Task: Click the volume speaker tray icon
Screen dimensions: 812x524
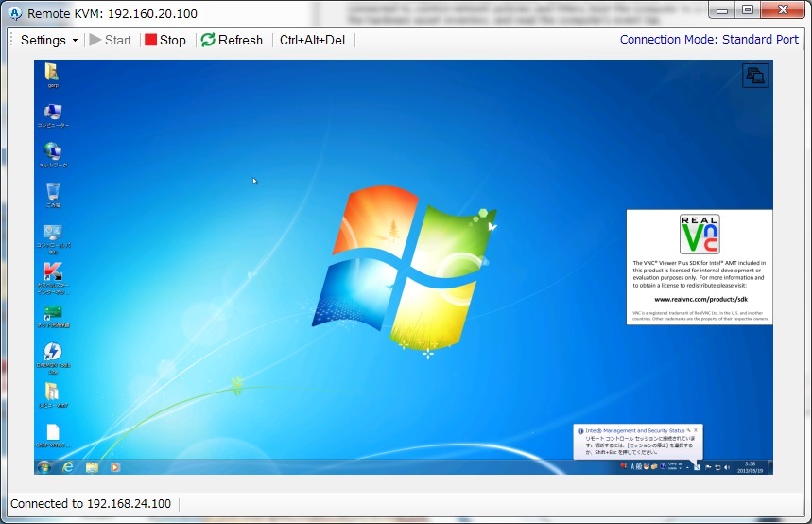Action: pos(727,467)
